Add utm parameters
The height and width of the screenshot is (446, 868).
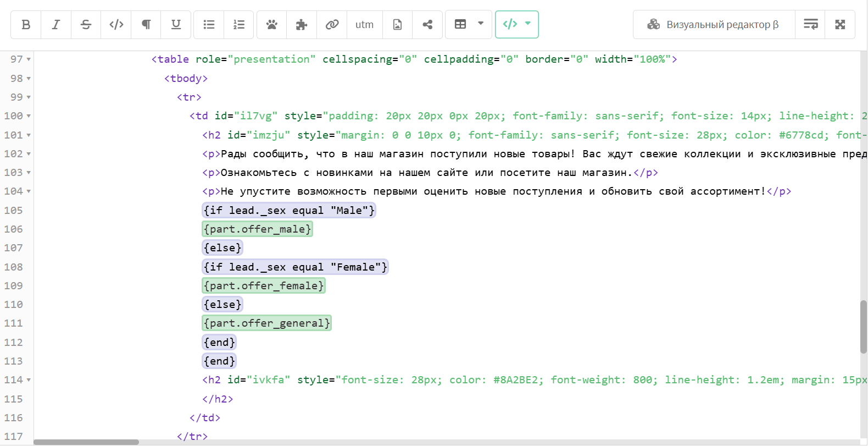[364, 25]
